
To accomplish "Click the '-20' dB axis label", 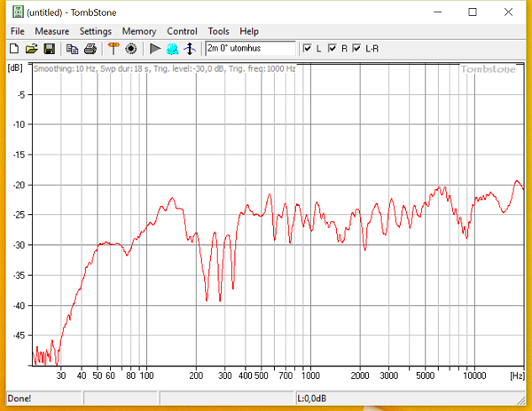I will click(x=19, y=186).
